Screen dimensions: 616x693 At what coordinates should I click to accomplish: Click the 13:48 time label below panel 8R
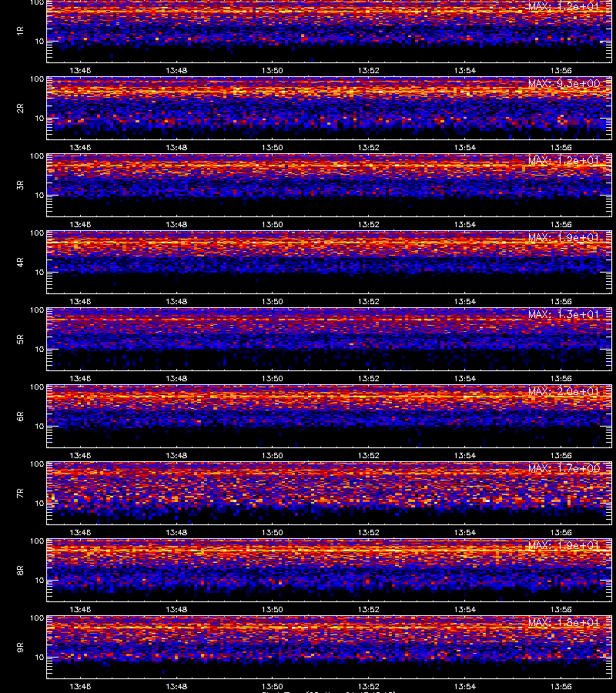(x=176, y=610)
